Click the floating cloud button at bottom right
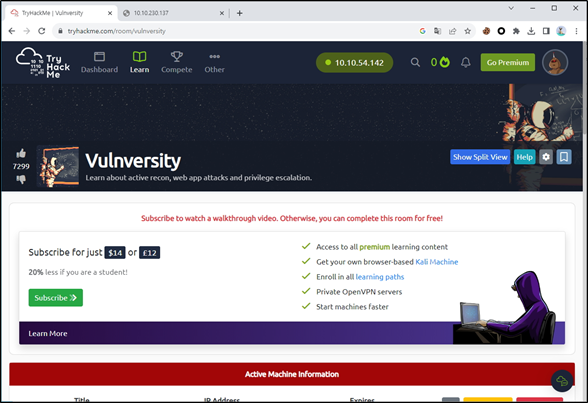Image resolution: width=588 pixels, height=403 pixels. tap(561, 381)
